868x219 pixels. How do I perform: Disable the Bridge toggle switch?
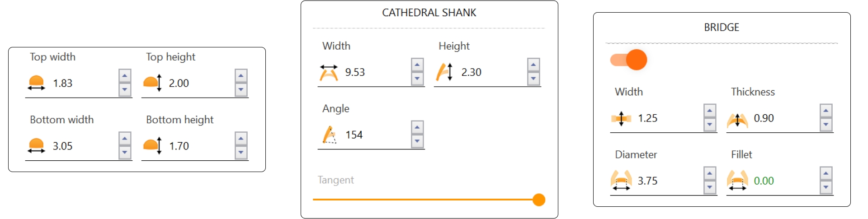tap(629, 60)
